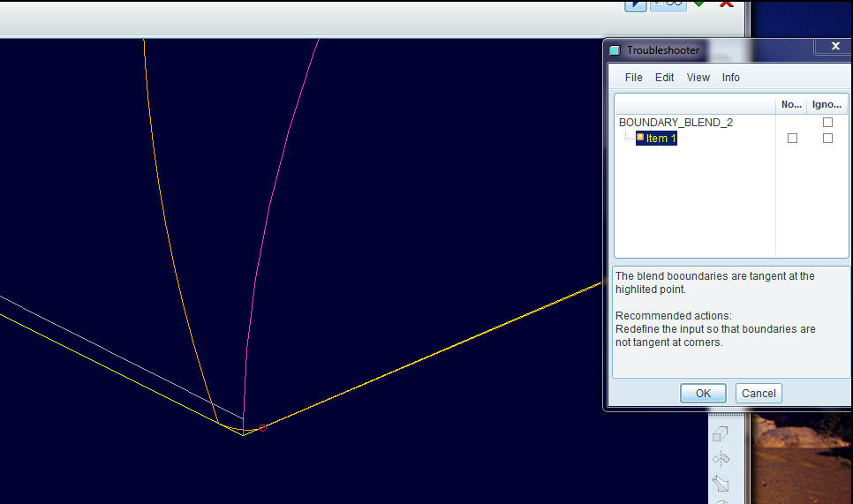The width and height of the screenshot is (853, 504).
Task: Click the 'No...' column header
Action: coord(791,104)
